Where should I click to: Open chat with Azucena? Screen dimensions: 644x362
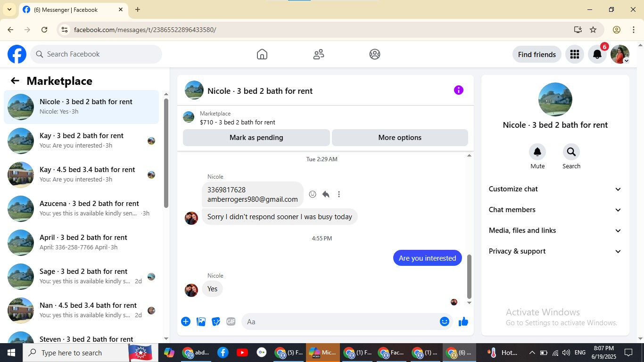click(81, 209)
